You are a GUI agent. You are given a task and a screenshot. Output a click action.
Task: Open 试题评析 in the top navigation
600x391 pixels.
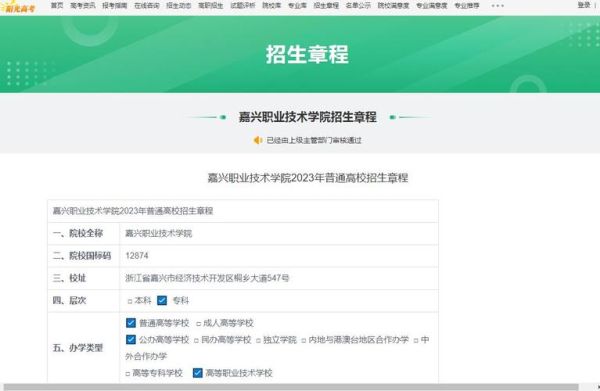pyautogui.click(x=243, y=5)
